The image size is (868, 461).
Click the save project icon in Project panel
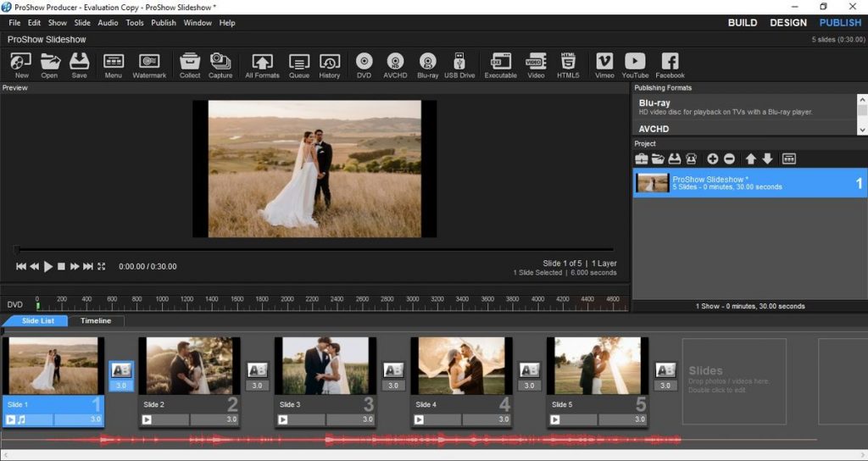tap(674, 158)
